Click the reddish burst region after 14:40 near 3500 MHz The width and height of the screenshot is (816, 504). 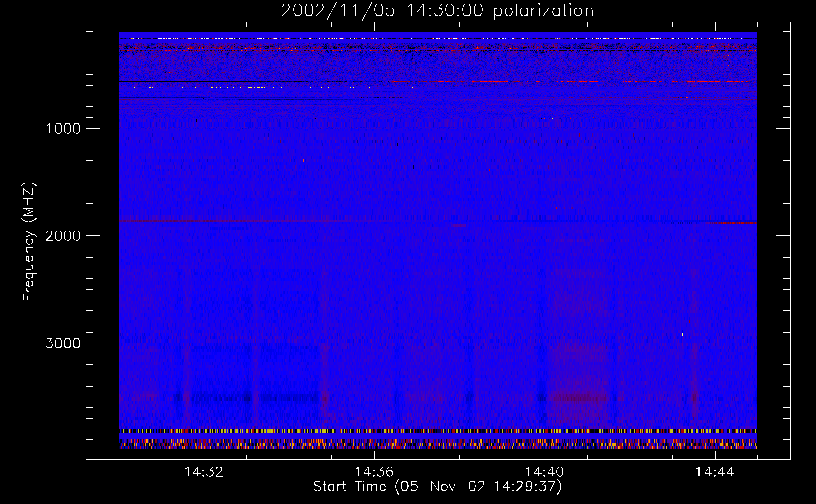coord(579,397)
